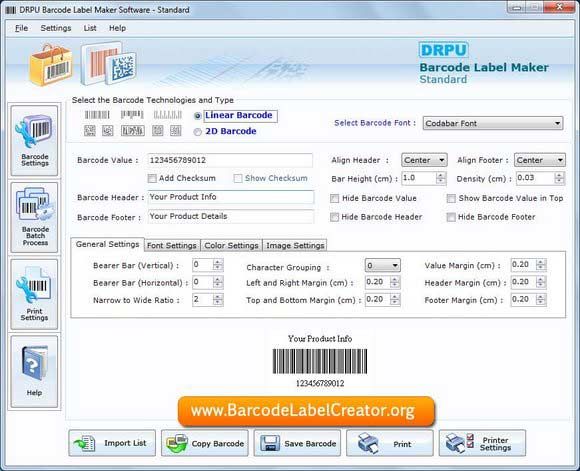Click the fourth 2D barcode sample icon
Screen dimensions: 580x471
click(158, 131)
